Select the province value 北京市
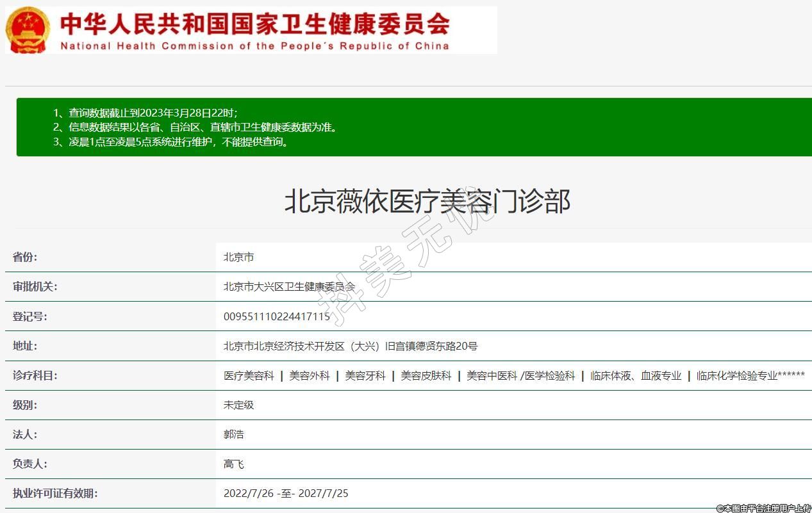The image size is (812, 513). pos(238,257)
